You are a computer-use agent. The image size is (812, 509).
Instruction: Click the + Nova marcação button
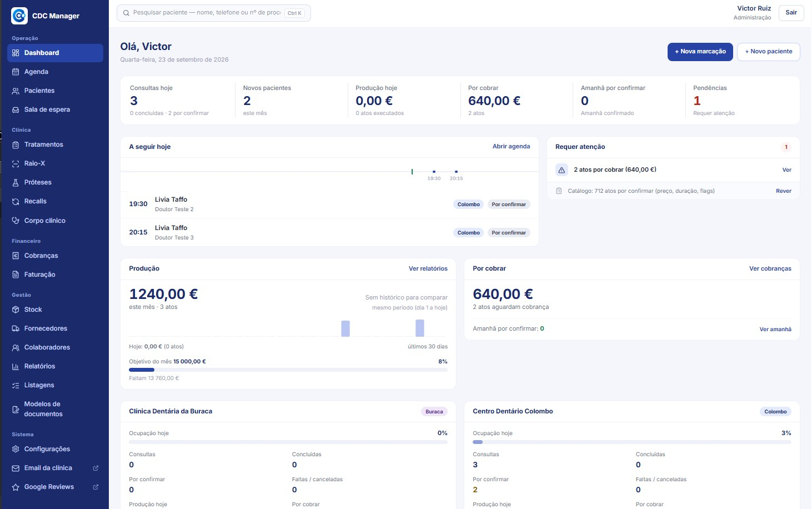pos(700,52)
